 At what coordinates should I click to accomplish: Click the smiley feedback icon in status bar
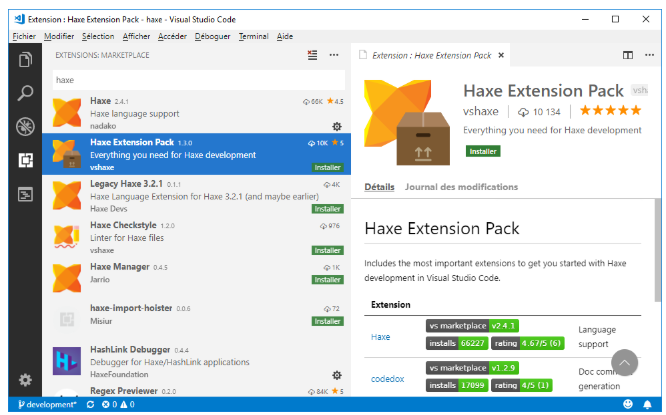pos(628,405)
